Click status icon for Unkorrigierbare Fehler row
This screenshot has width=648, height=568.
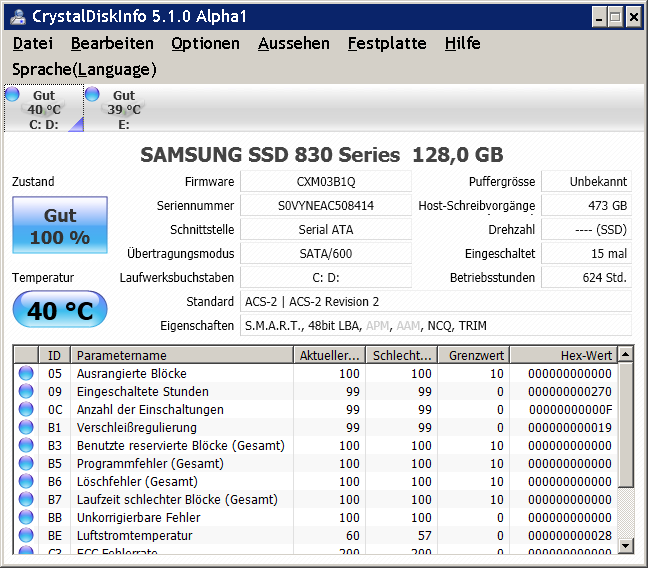coord(26,517)
